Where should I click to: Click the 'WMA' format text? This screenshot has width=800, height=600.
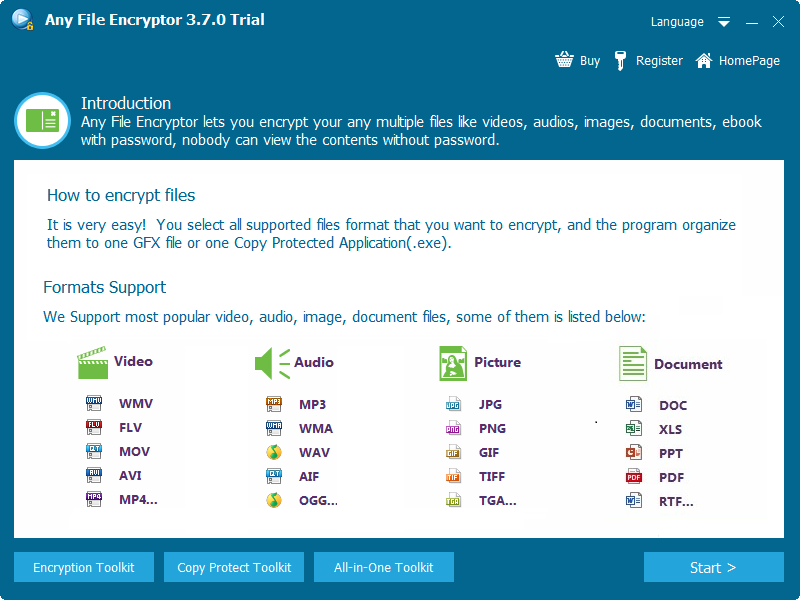click(x=316, y=429)
